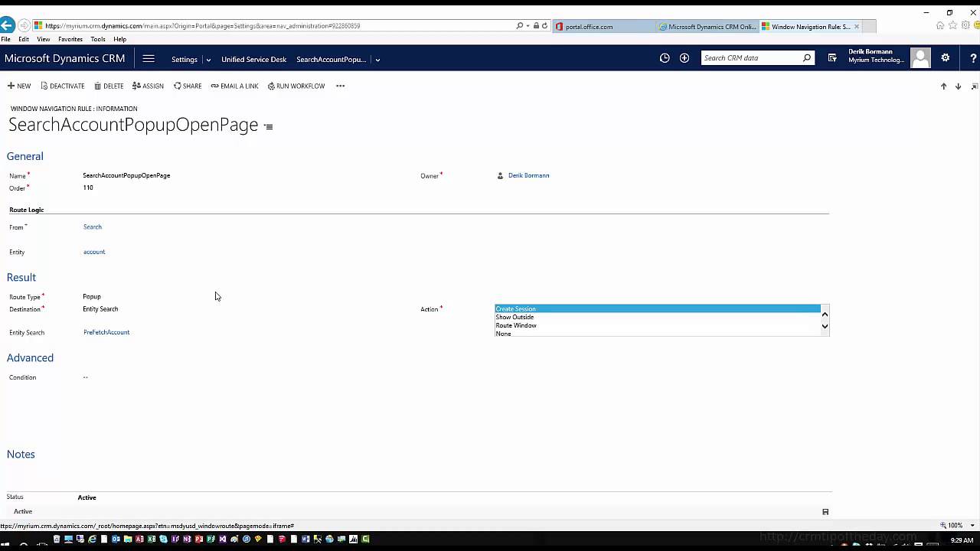Screen dimensions: 980x551
Task: Open Internet Explorer from the taskbar
Action: point(92,540)
